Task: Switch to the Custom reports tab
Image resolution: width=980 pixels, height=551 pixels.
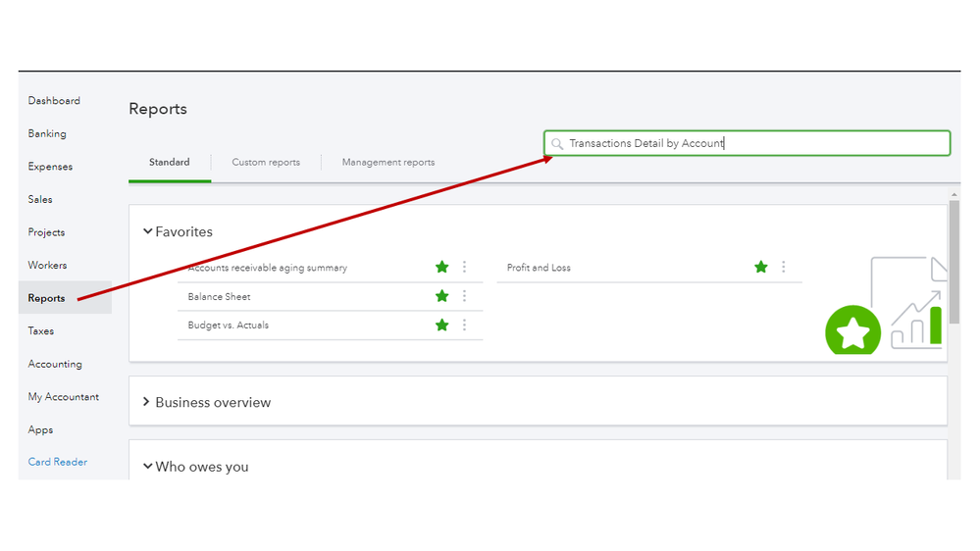Action: tap(266, 162)
